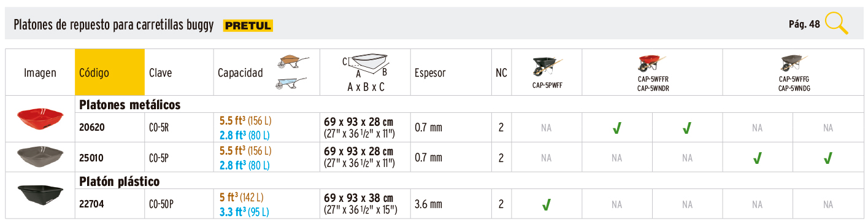Click the magnifying glass search icon

837,23
